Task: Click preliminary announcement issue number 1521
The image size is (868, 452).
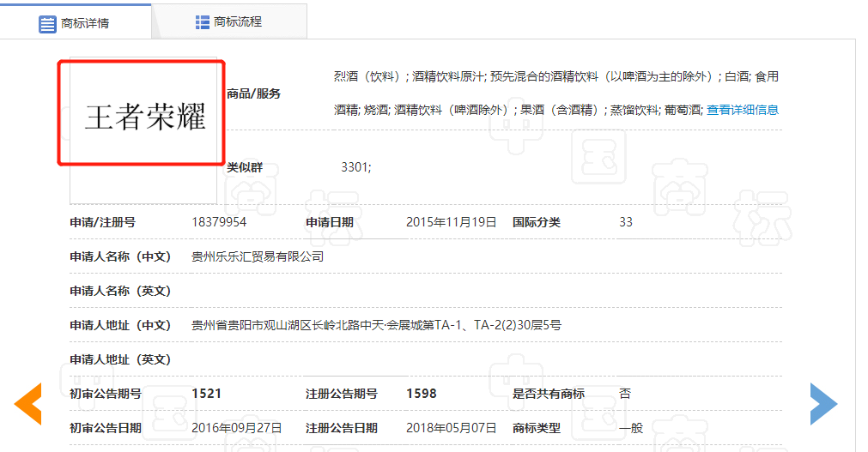Action: (x=206, y=394)
